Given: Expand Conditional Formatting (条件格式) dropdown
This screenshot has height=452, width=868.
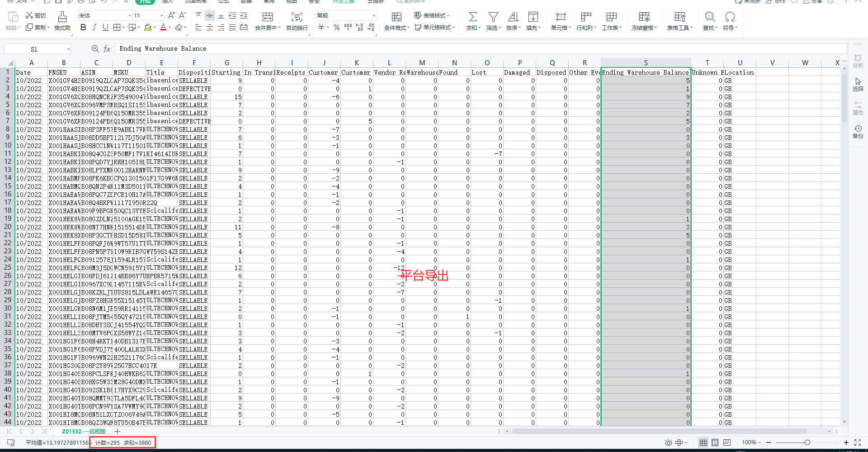Looking at the screenshot, I should coord(408,28).
